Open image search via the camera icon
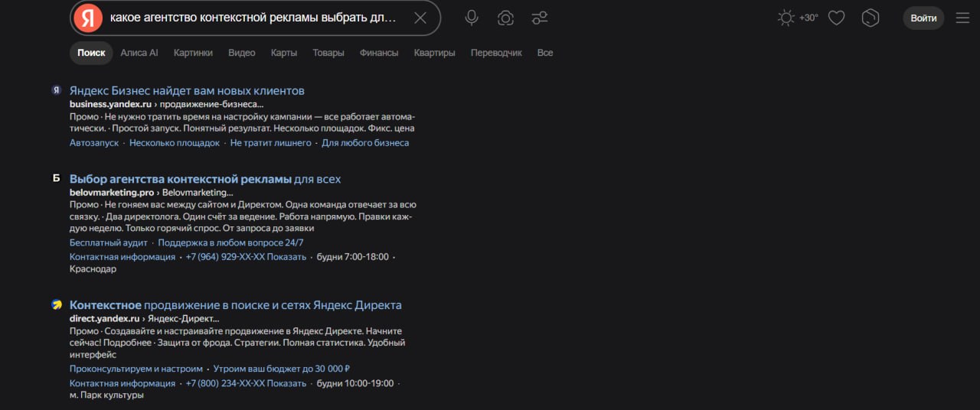This screenshot has width=980, height=410. click(x=505, y=18)
